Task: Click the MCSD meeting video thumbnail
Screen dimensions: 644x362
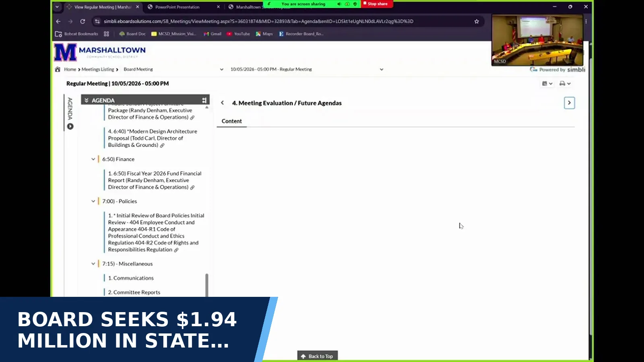Action: [x=537, y=40]
